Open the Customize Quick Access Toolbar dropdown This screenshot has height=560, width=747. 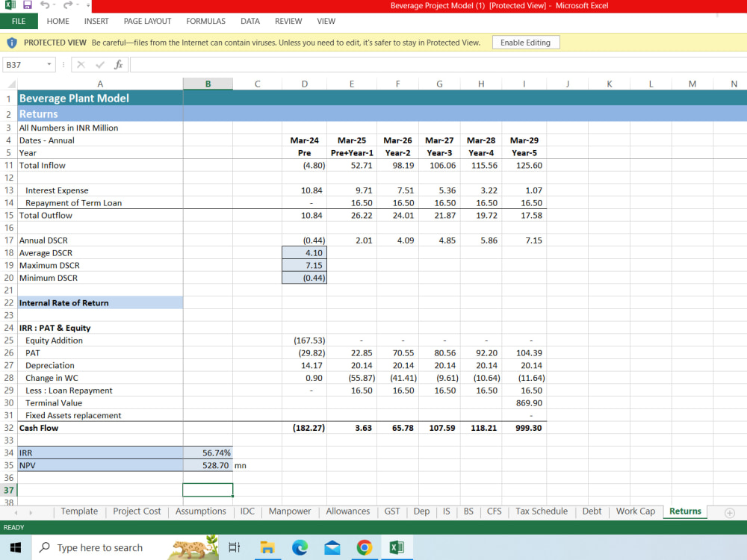pyautogui.click(x=88, y=5)
